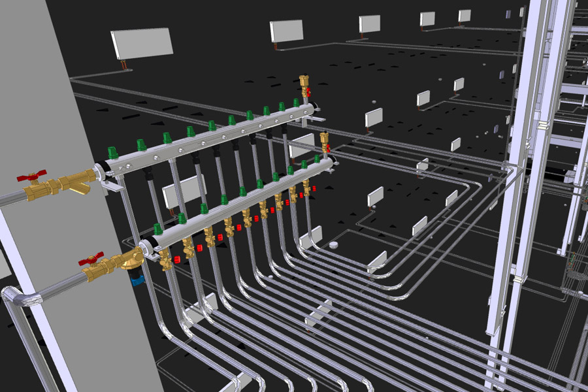This screenshot has width=588, height=392.
Task: Click the pipe elbow at bottom left corner
Action: coord(14,297)
